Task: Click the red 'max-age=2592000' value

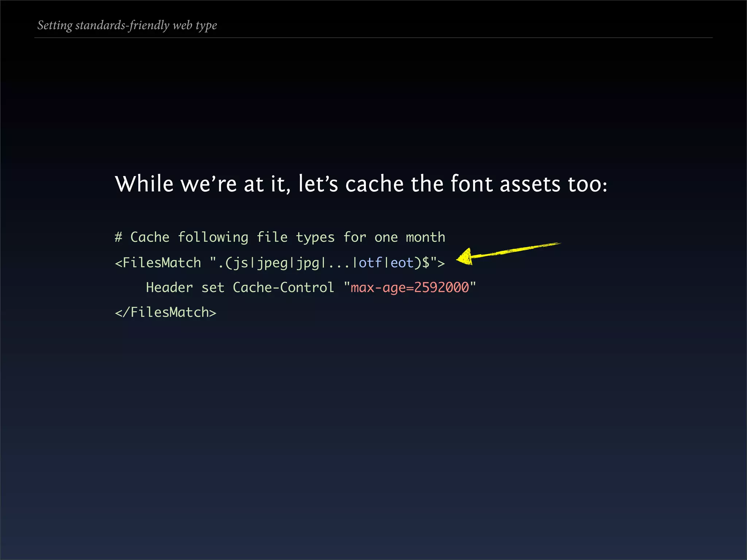Action: (410, 288)
